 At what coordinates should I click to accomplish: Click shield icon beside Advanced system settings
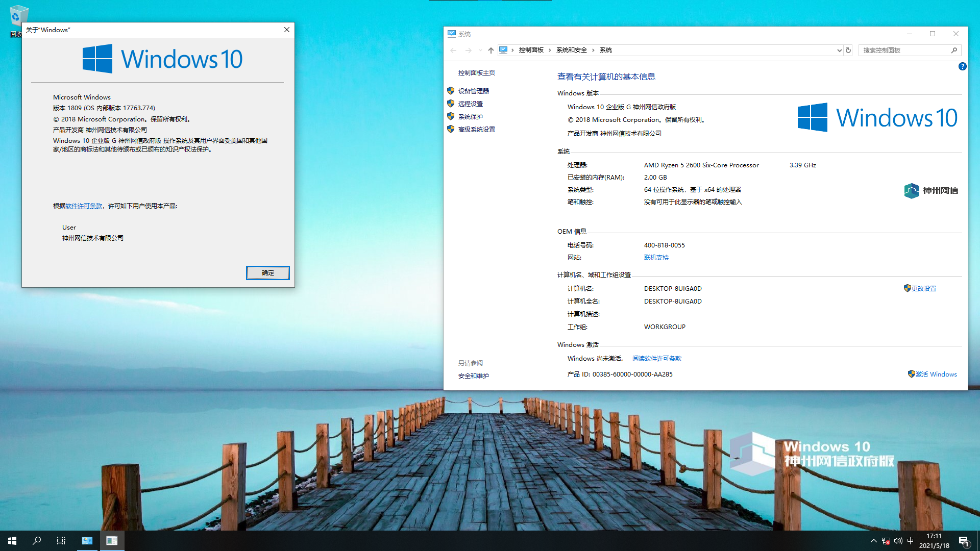pos(451,129)
